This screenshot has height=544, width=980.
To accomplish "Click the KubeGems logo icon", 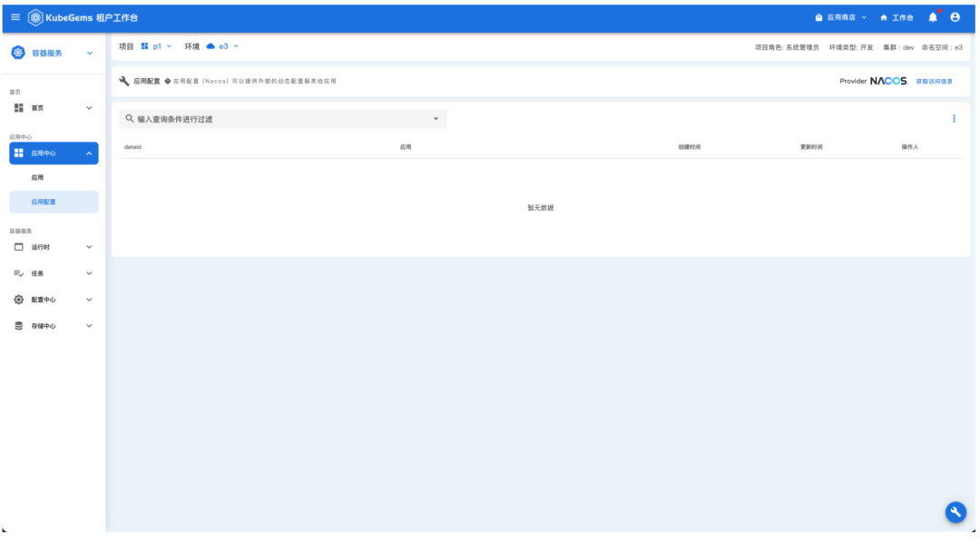I will [x=35, y=17].
